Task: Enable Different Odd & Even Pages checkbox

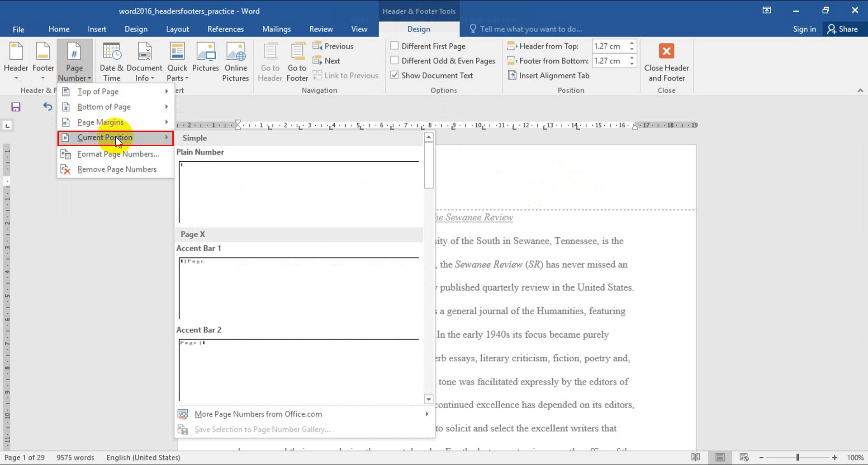Action: coord(394,60)
